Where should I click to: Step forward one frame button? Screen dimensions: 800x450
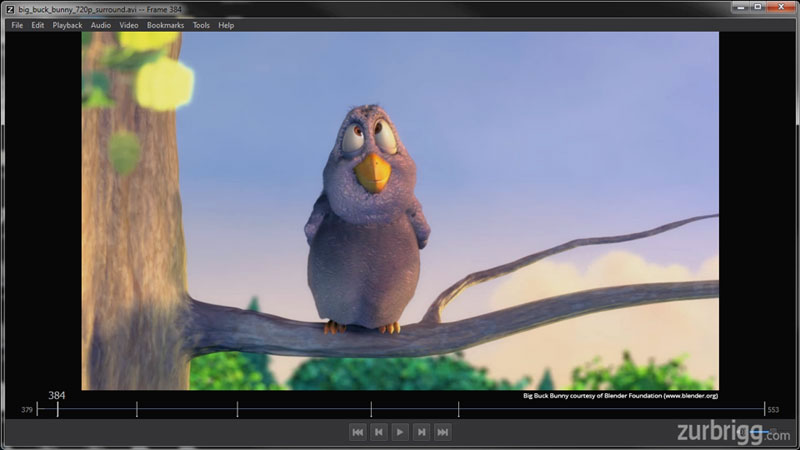click(x=421, y=432)
